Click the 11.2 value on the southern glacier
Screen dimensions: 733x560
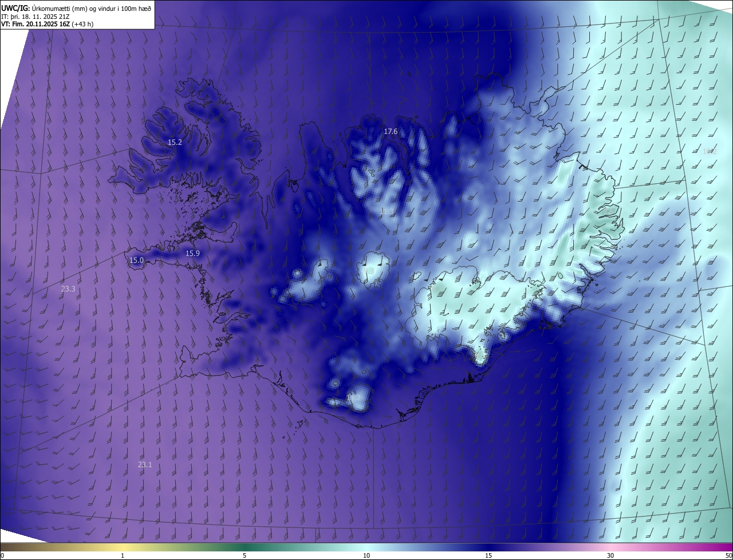(354, 397)
